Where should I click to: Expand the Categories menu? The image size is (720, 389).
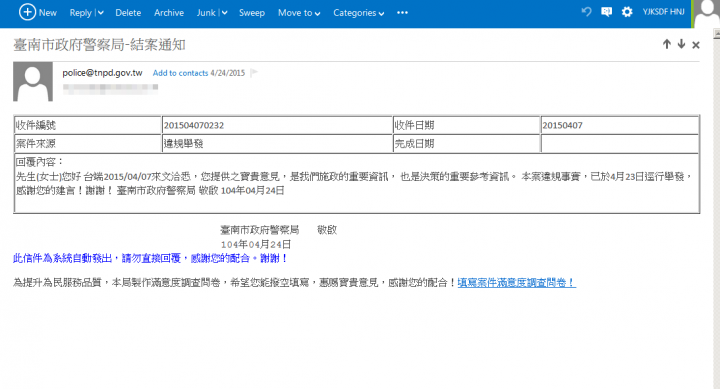(359, 13)
